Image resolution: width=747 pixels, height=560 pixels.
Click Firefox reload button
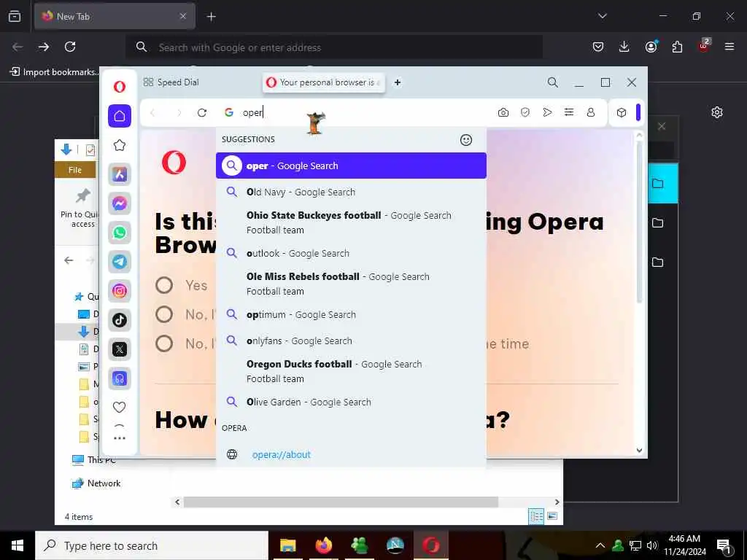point(70,47)
